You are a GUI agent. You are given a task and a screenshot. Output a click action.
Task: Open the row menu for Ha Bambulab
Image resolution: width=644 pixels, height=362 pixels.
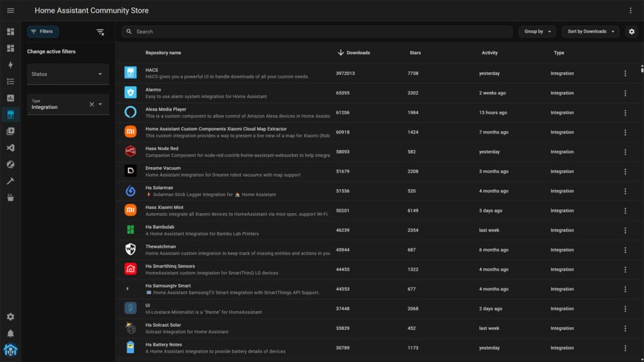[625, 230]
